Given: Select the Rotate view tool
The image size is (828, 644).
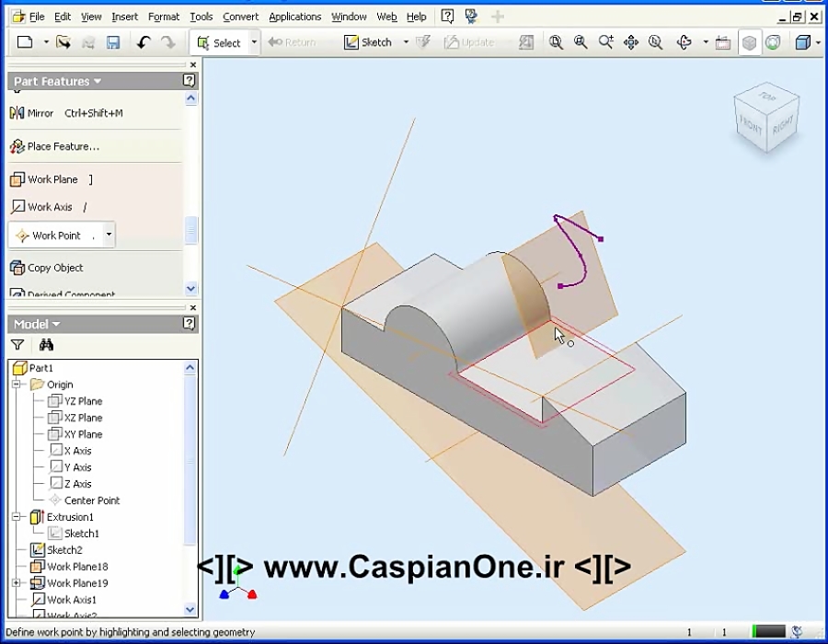Looking at the screenshot, I should (684, 42).
